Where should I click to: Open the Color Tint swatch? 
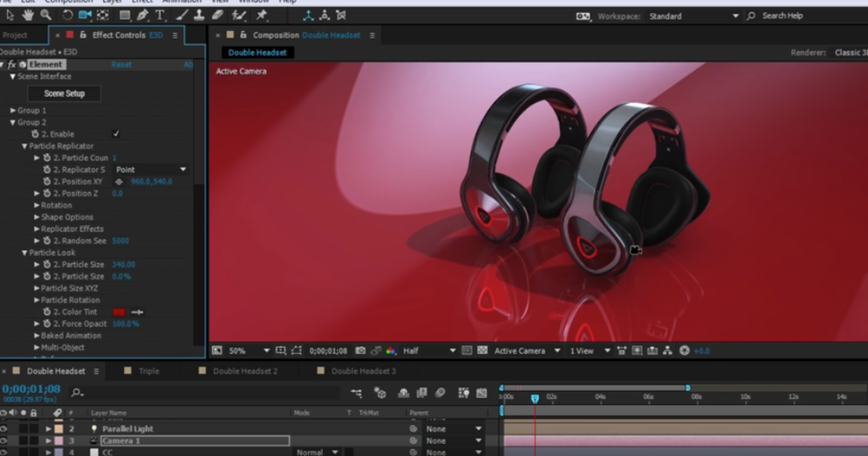click(x=120, y=311)
